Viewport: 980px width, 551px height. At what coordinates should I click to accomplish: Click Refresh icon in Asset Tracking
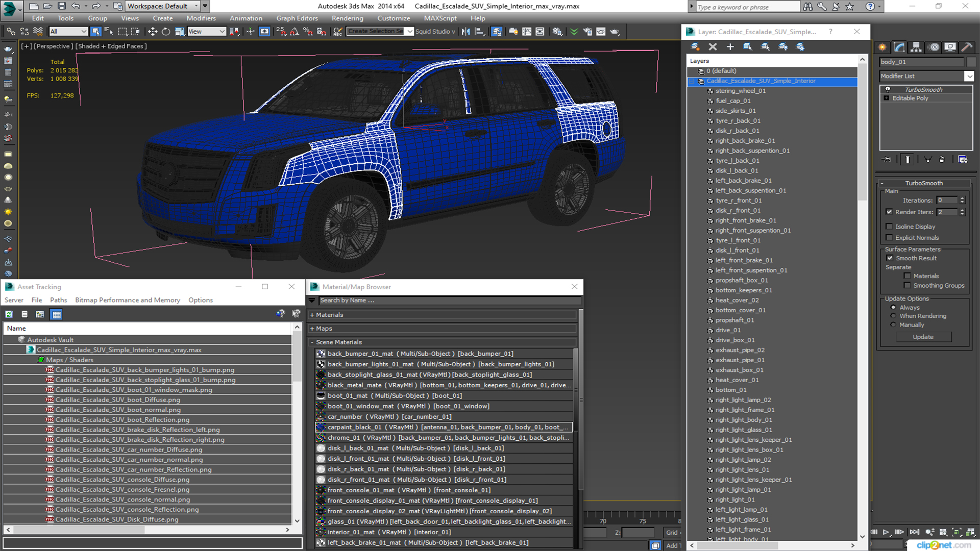point(9,314)
